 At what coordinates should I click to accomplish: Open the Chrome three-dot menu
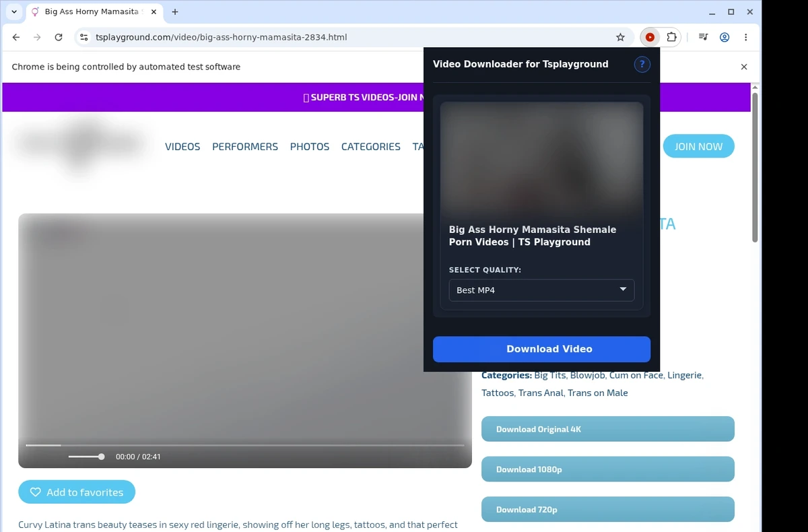746,38
